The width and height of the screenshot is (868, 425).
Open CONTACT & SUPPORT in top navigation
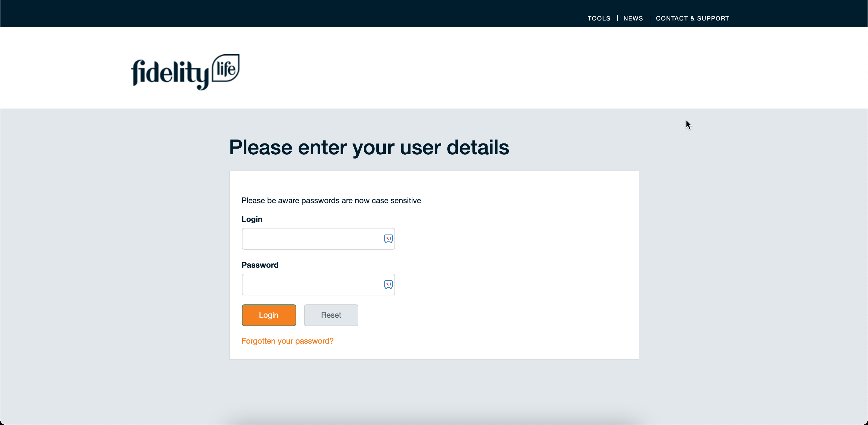point(692,18)
